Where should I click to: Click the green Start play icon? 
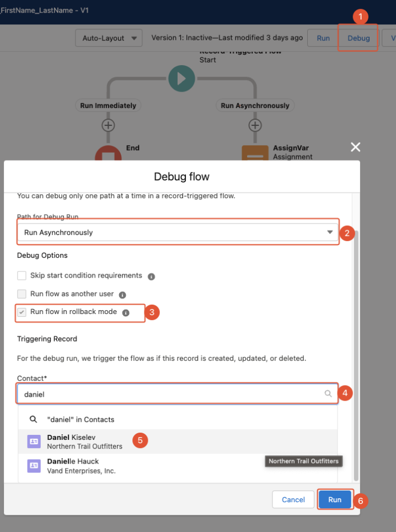tap(181, 79)
